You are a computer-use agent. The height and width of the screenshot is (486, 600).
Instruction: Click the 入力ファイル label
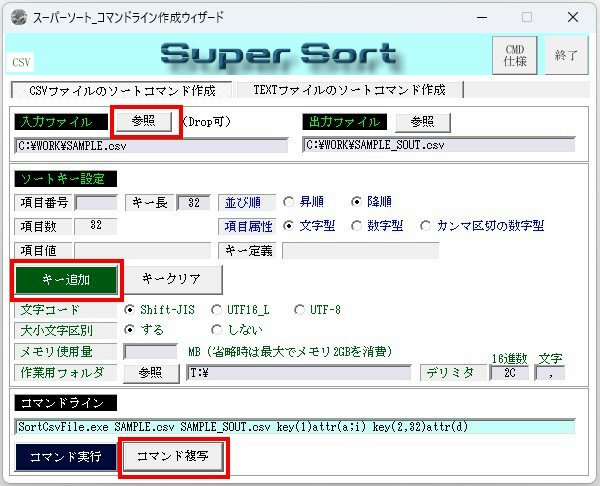click(61, 122)
